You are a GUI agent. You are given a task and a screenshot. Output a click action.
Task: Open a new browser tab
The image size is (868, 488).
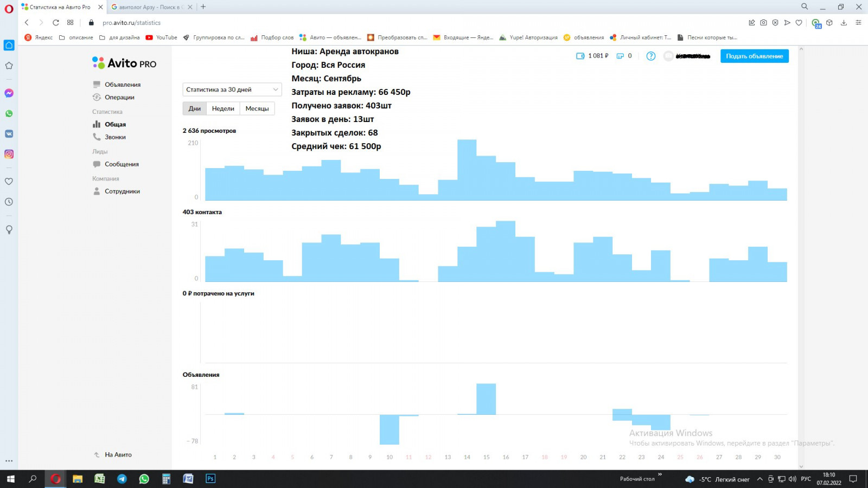[203, 7]
